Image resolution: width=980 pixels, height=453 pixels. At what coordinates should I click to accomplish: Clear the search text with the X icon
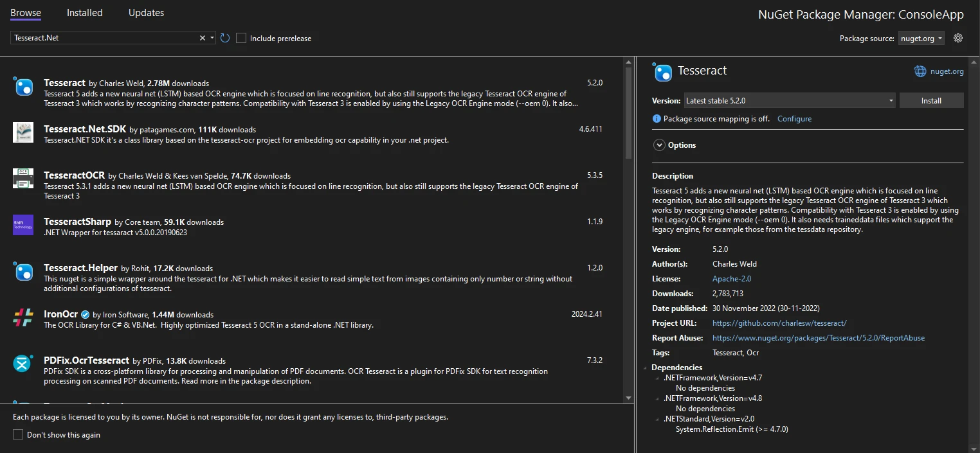click(x=203, y=38)
